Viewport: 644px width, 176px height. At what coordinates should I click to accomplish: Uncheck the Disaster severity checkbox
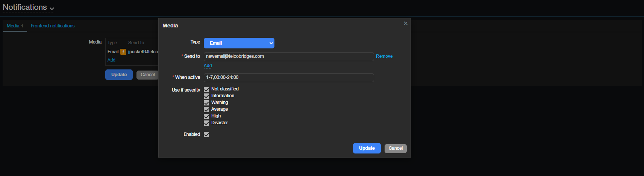point(206,123)
